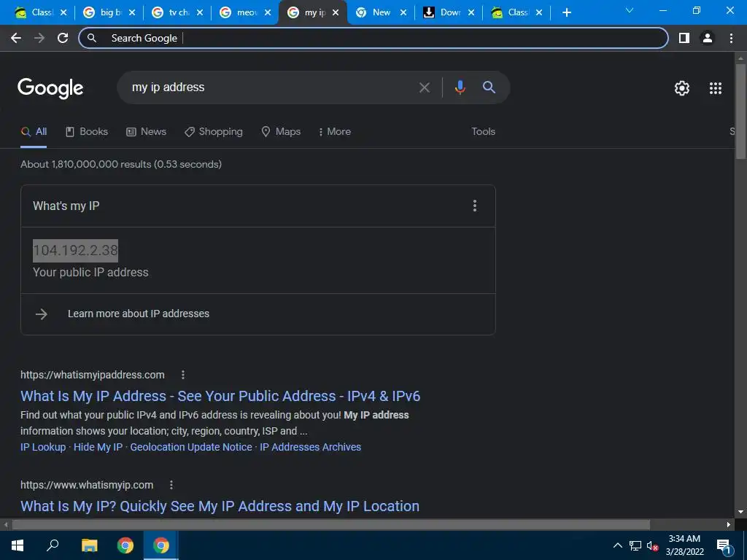The image size is (747, 560).
Task: Click the About 1,810,000,000 results text
Action: 121,164
